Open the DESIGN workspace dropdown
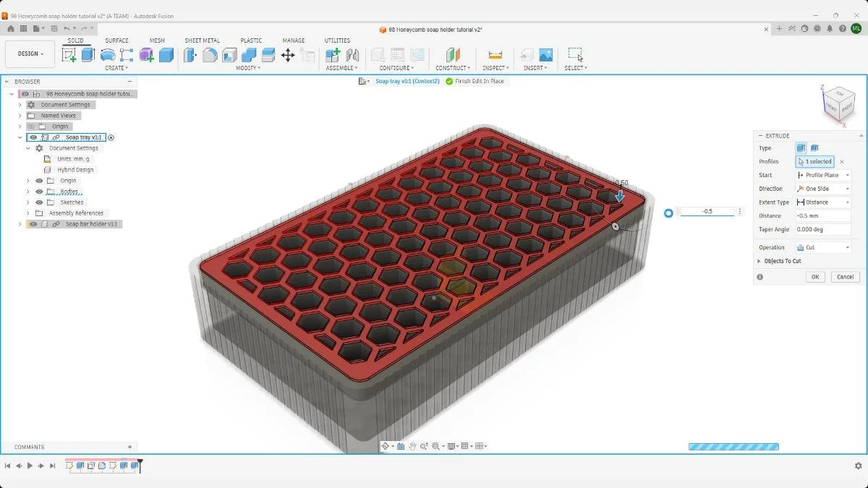The height and width of the screenshot is (488, 868). (x=30, y=54)
